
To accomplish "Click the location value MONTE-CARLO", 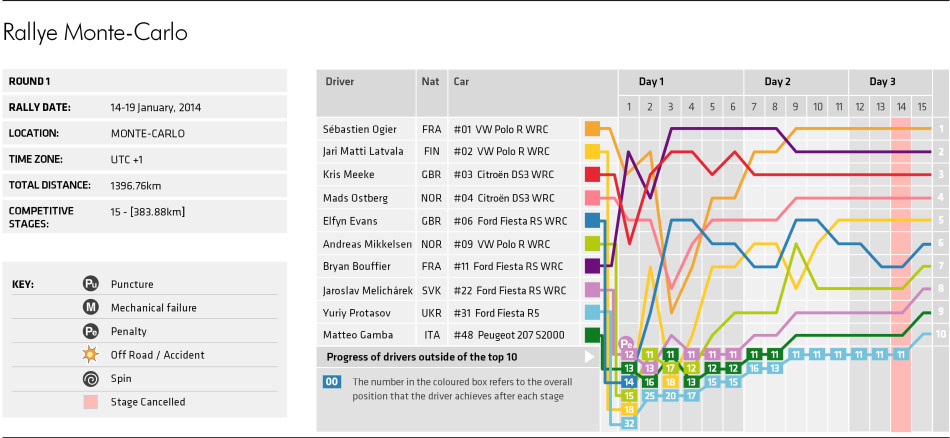I will click(148, 134).
